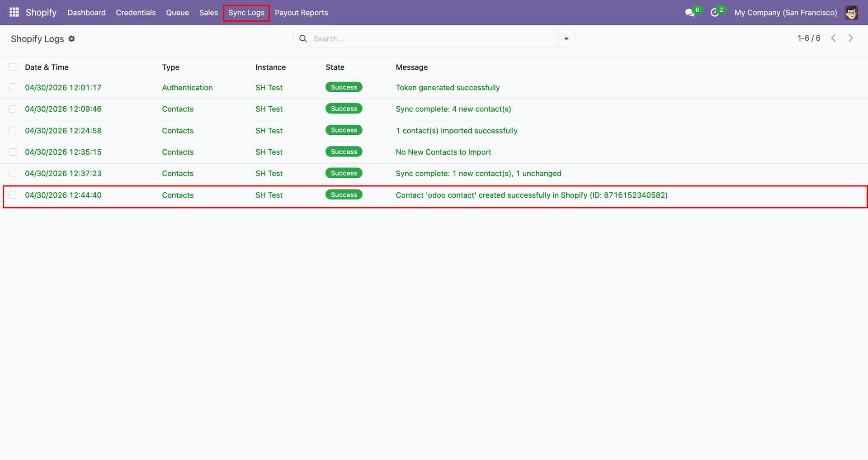Viewport: 868px width, 460px height.
Task: Click the Shopify Logs gear settings icon
Action: tap(71, 39)
